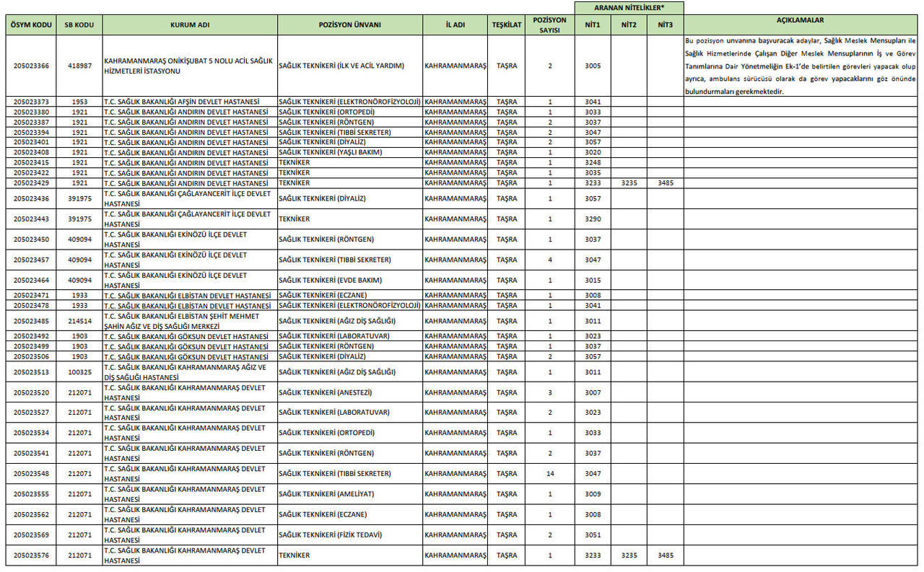
Task: Select the Onikişubat 5 Nolu Acil institution cell
Action: [x=190, y=66]
